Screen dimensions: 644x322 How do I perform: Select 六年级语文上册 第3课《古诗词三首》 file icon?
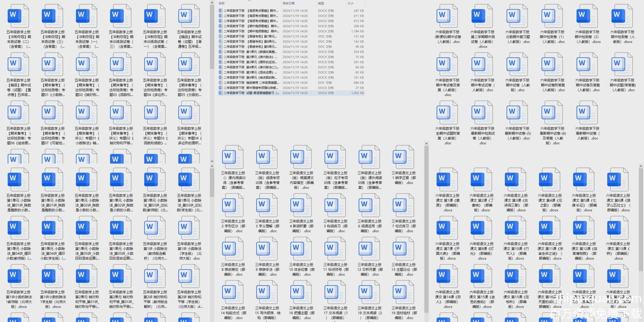pyautogui.click(x=515, y=179)
